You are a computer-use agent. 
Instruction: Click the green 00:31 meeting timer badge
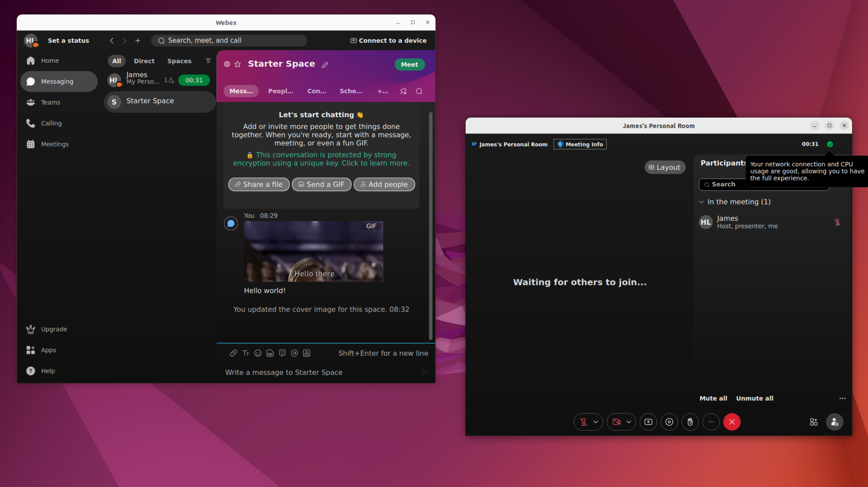194,80
